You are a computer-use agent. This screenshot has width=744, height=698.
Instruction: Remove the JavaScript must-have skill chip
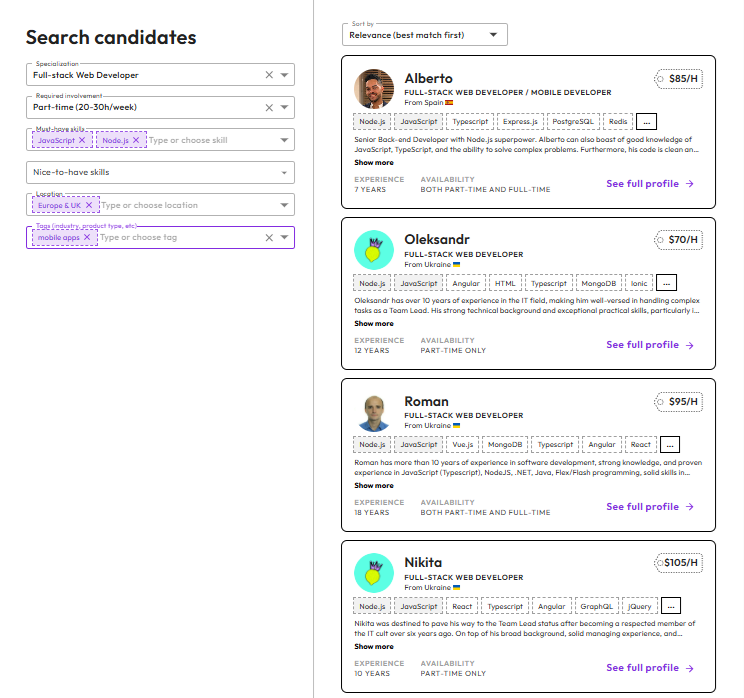pos(82,141)
